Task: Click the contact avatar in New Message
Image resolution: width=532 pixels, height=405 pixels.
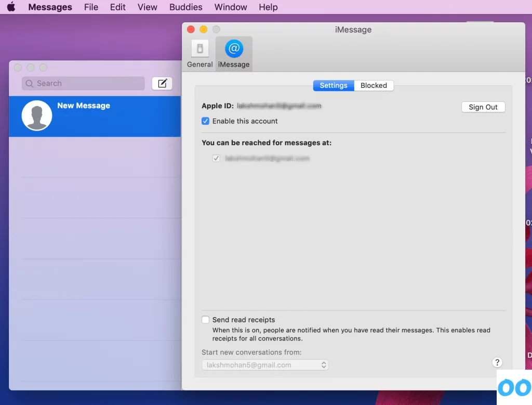Action: [x=37, y=115]
